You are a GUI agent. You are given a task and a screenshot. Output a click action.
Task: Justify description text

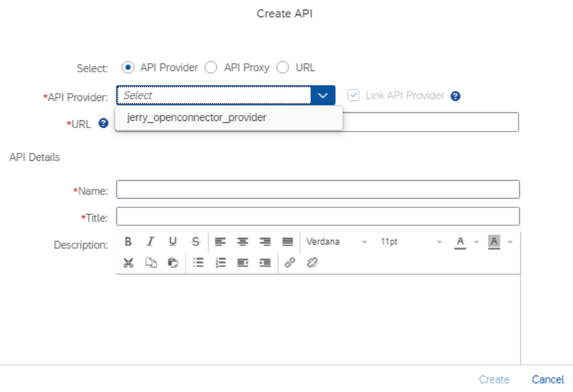coord(288,241)
